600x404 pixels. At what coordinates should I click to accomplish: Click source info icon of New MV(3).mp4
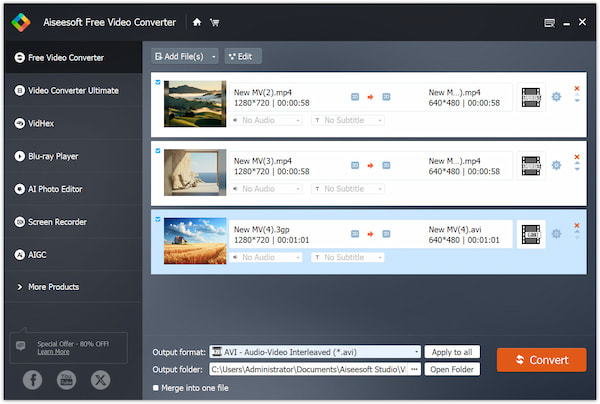(x=355, y=165)
